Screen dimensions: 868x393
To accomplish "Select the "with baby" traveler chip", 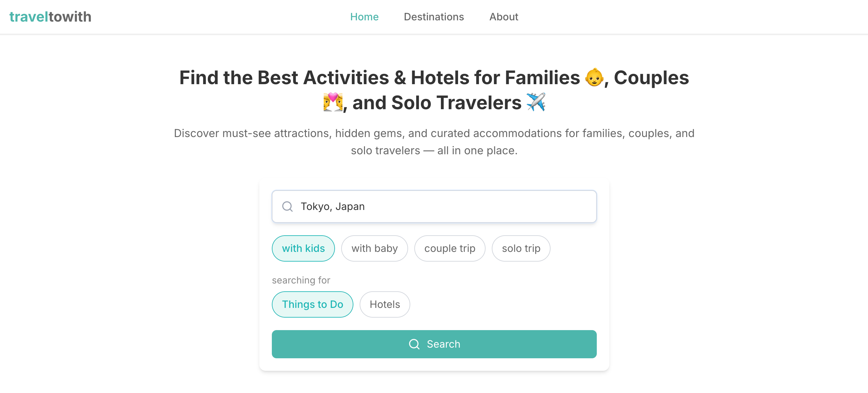I will tap(374, 248).
